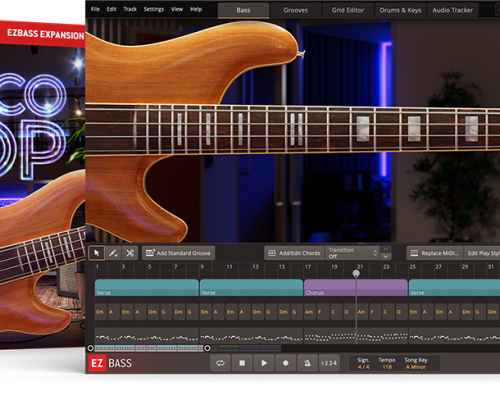The width and height of the screenshot is (500, 400).
Task: Click the EZBASS Expansion box art
Action: pyautogui.click(x=42, y=185)
